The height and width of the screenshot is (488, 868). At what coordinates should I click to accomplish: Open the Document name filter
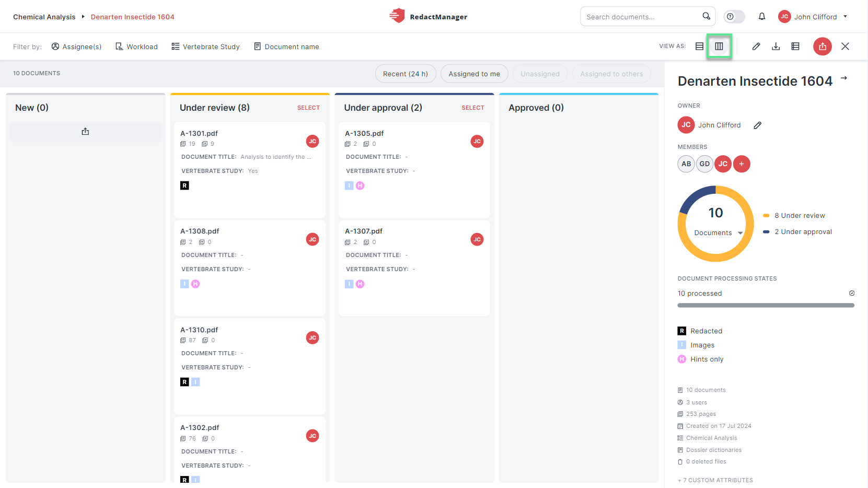(x=287, y=47)
